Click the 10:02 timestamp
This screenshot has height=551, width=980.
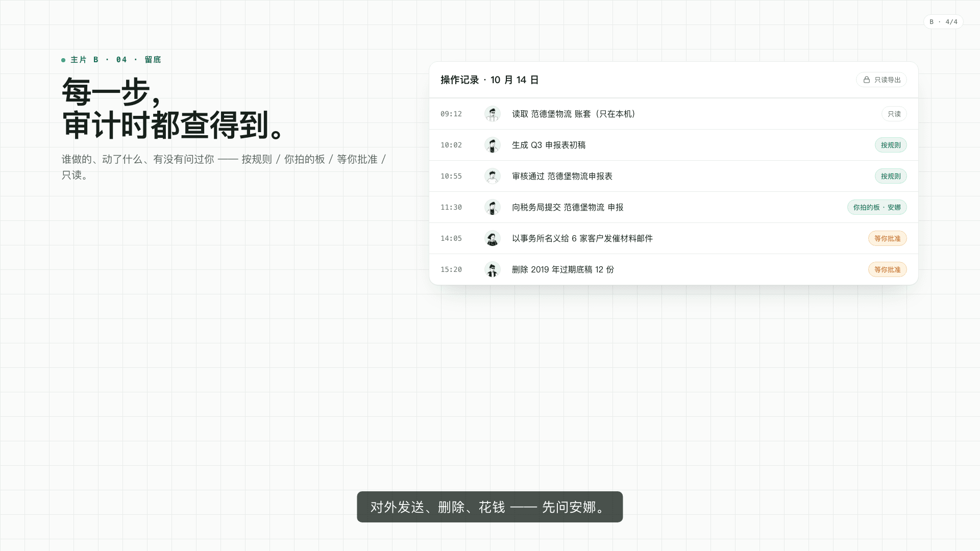click(x=451, y=145)
